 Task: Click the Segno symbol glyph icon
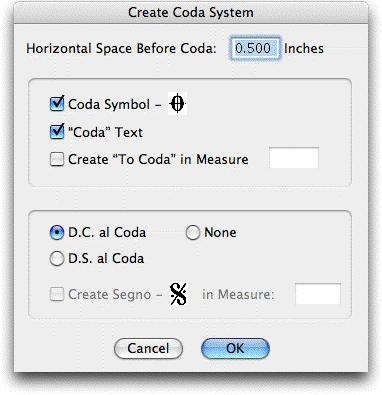coord(179,294)
